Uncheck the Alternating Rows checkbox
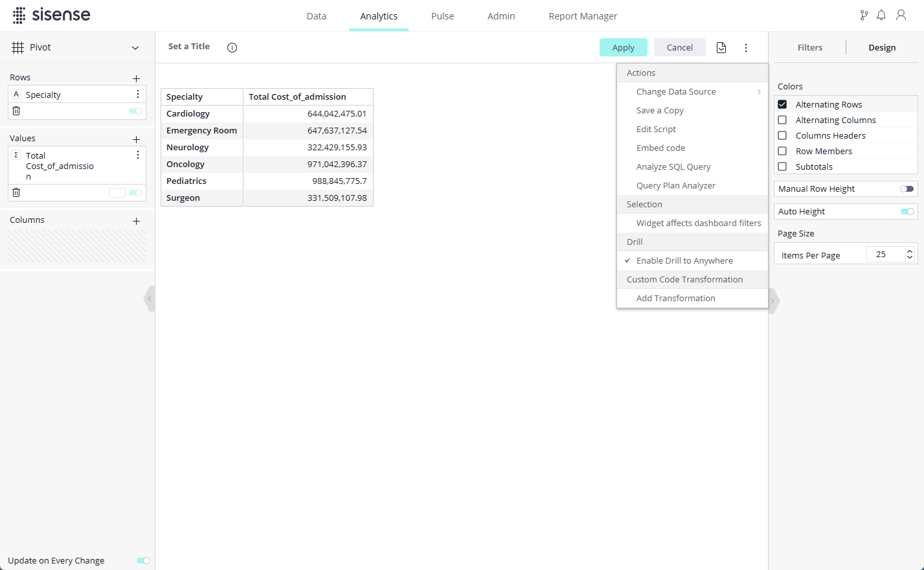Screen dimensions: 924x570 pos(782,104)
